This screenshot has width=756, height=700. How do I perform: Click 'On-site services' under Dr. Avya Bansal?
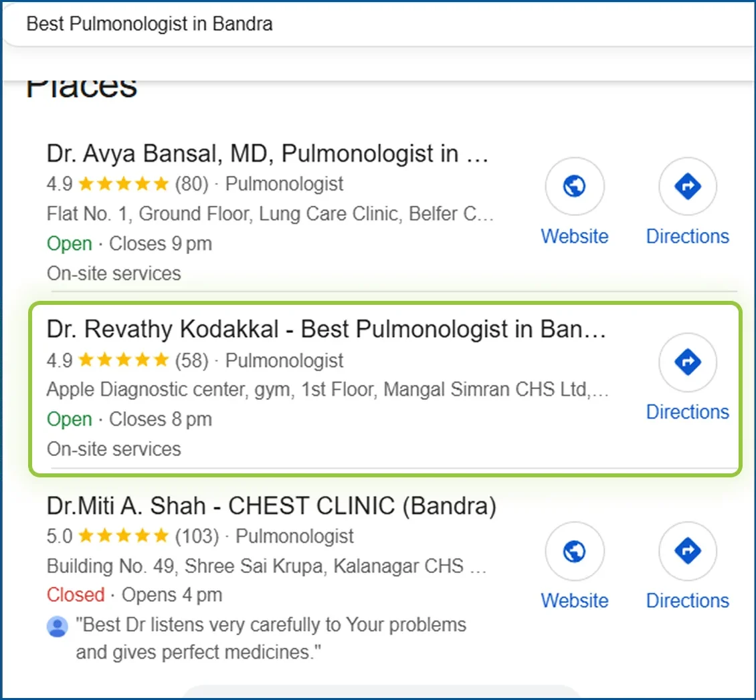pyautogui.click(x=114, y=273)
